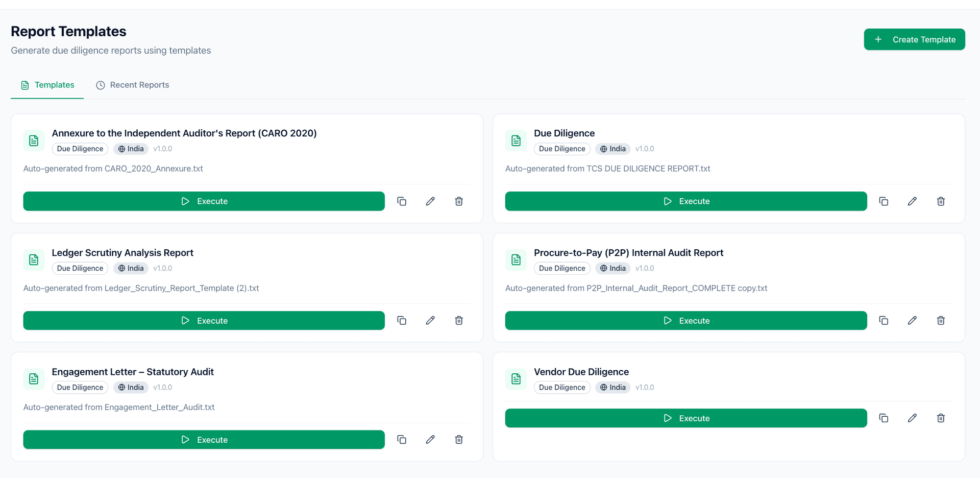Delete the Due Diligence template
This screenshot has height=478, width=980.
[x=941, y=201]
